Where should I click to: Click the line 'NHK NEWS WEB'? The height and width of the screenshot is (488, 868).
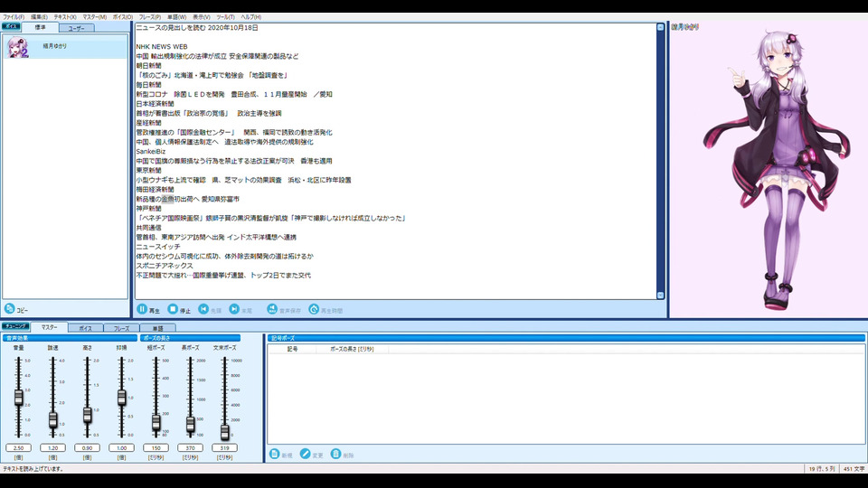pyautogui.click(x=162, y=46)
